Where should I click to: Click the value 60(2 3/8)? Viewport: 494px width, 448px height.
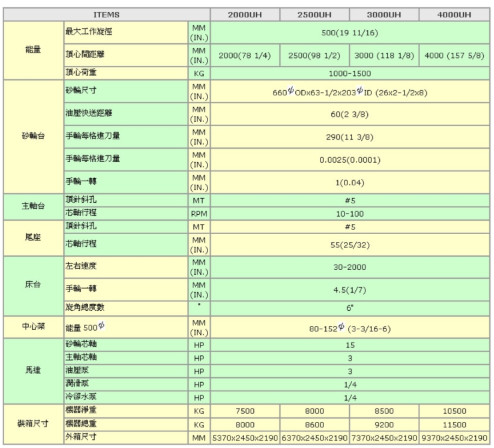tap(350, 115)
